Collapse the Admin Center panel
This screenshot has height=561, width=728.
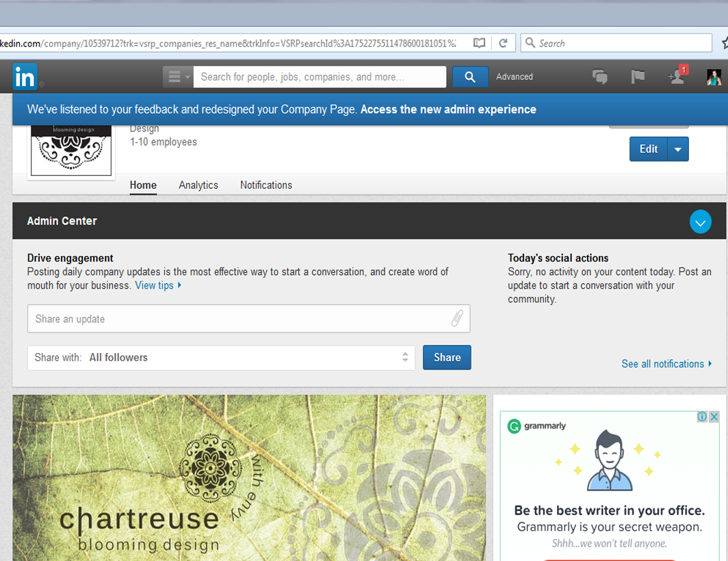pos(700,222)
